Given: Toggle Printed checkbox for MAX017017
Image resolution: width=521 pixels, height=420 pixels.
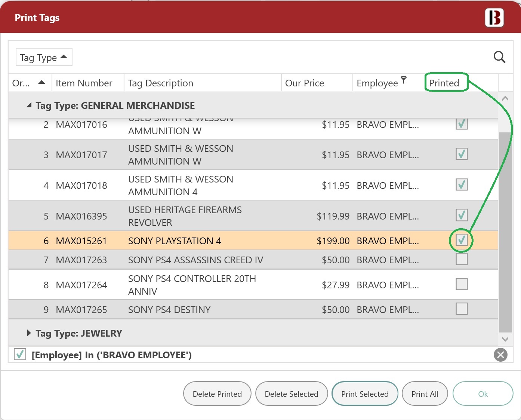Looking at the screenshot, I should tap(462, 154).
